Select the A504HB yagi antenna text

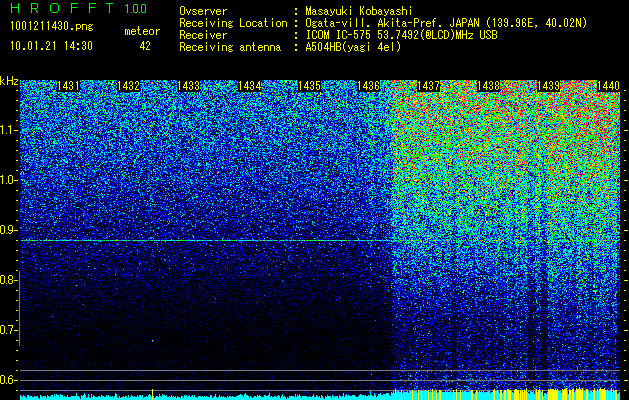click(x=353, y=47)
